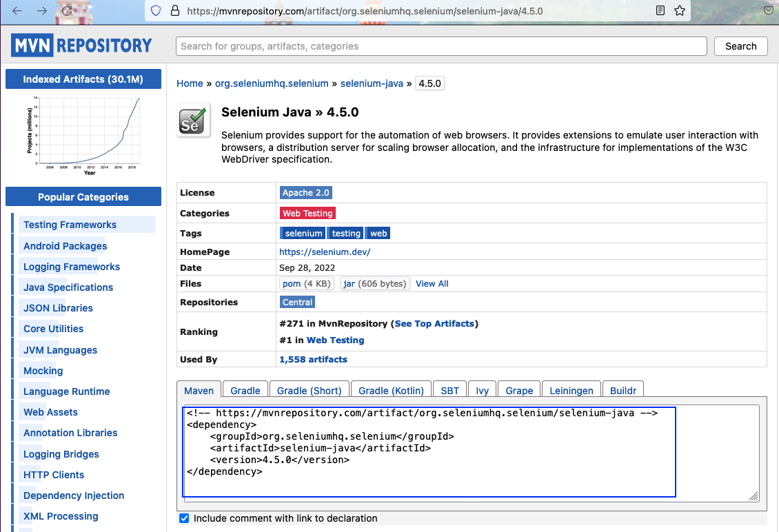Screen dimensions: 779x532
Task: Open the testing tag
Action: tap(346, 234)
